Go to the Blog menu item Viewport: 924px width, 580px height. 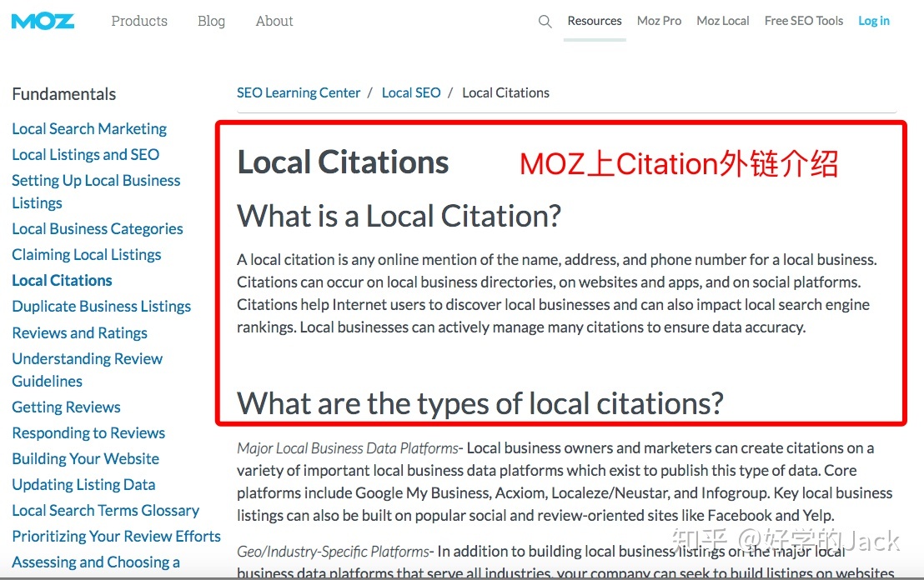[211, 21]
